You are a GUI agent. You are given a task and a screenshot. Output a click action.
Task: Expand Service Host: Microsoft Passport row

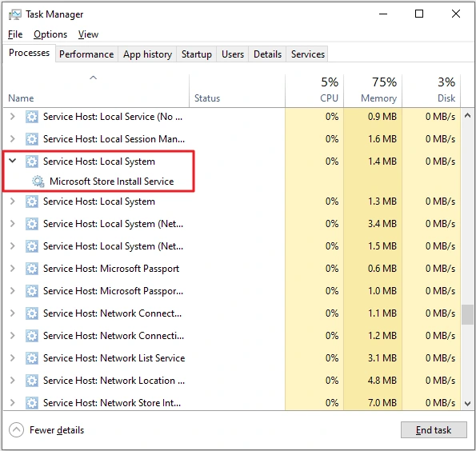click(x=13, y=269)
